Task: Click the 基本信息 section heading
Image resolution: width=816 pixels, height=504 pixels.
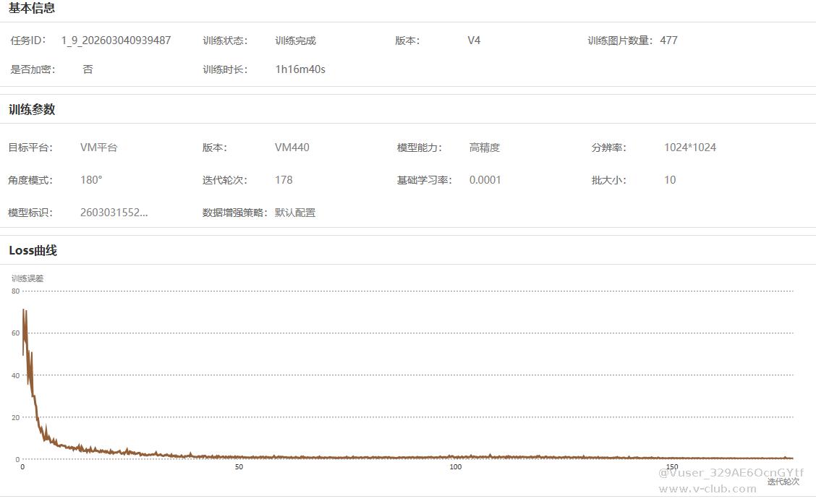Action: [x=32, y=9]
